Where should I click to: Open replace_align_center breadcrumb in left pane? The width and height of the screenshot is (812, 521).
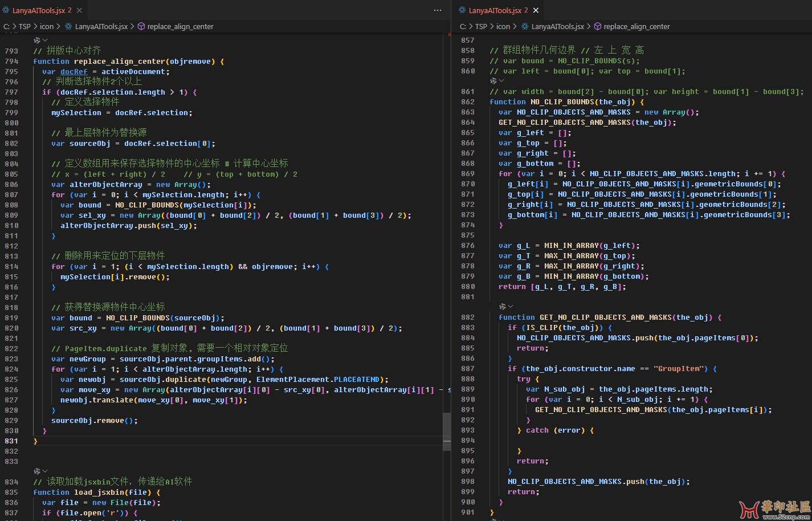[x=180, y=26]
